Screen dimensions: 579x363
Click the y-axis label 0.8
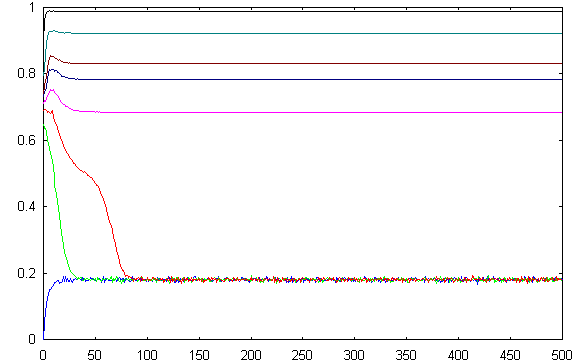pyautogui.click(x=27, y=73)
